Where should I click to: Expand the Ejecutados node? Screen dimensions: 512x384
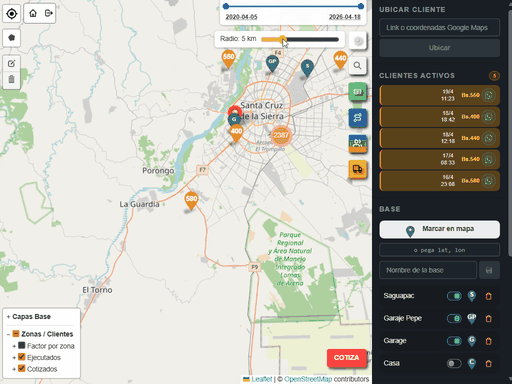pos(14,358)
